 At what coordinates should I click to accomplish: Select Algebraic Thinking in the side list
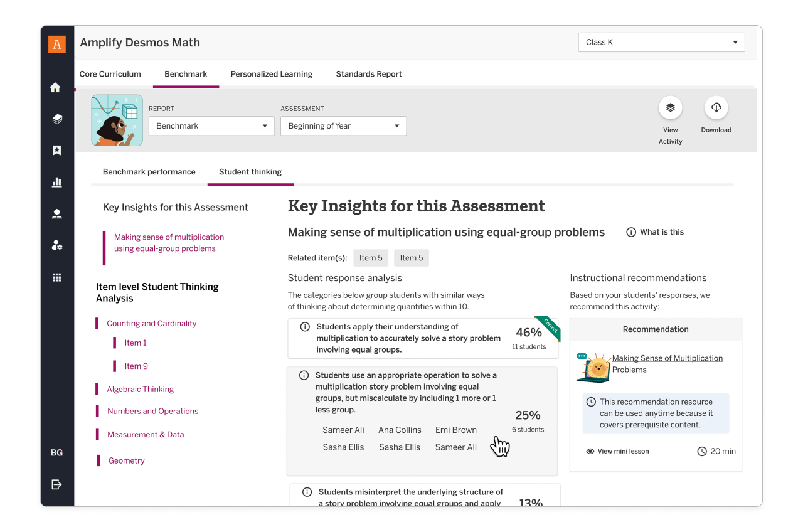tap(140, 390)
